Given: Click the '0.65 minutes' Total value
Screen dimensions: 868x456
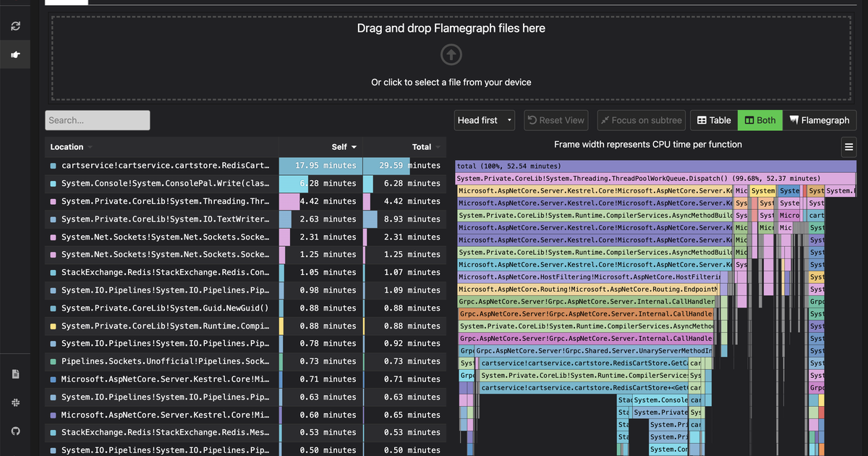Looking at the screenshot, I should click(412, 415).
